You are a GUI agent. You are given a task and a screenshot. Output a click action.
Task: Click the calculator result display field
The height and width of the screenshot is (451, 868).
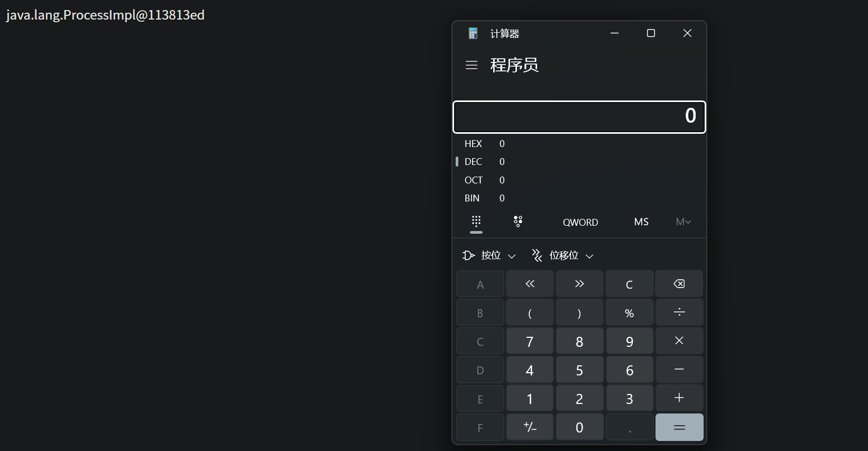pyautogui.click(x=579, y=117)
